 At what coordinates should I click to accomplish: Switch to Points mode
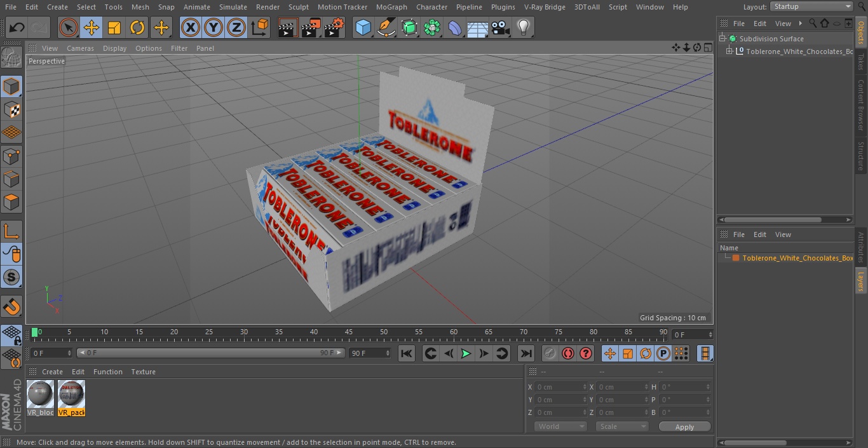[11, 156]
